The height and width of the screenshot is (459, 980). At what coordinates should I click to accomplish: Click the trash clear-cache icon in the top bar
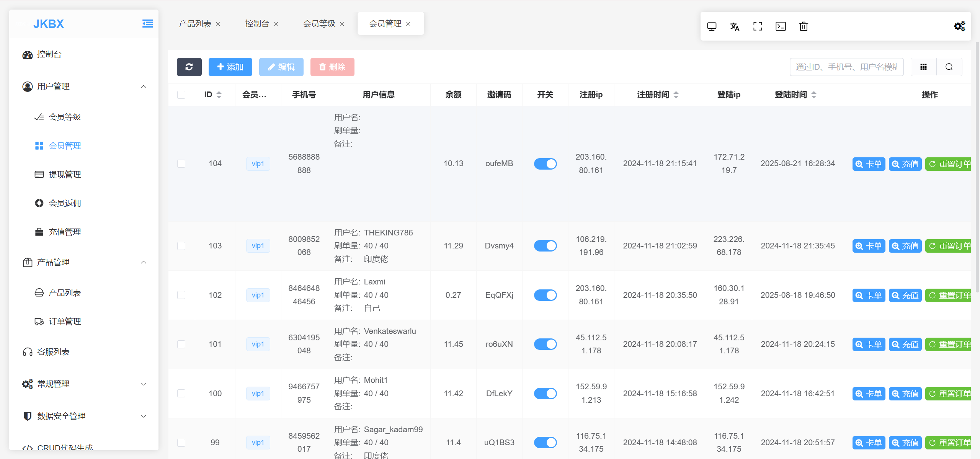[x=804, y=26]
